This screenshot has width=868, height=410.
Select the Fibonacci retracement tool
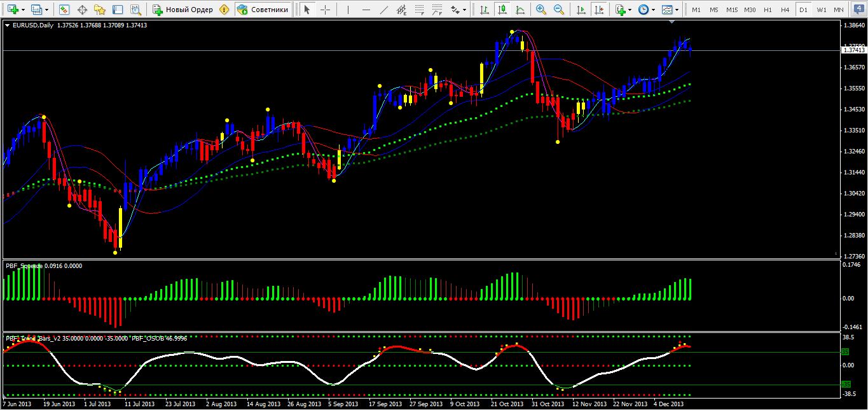[419, 10]
